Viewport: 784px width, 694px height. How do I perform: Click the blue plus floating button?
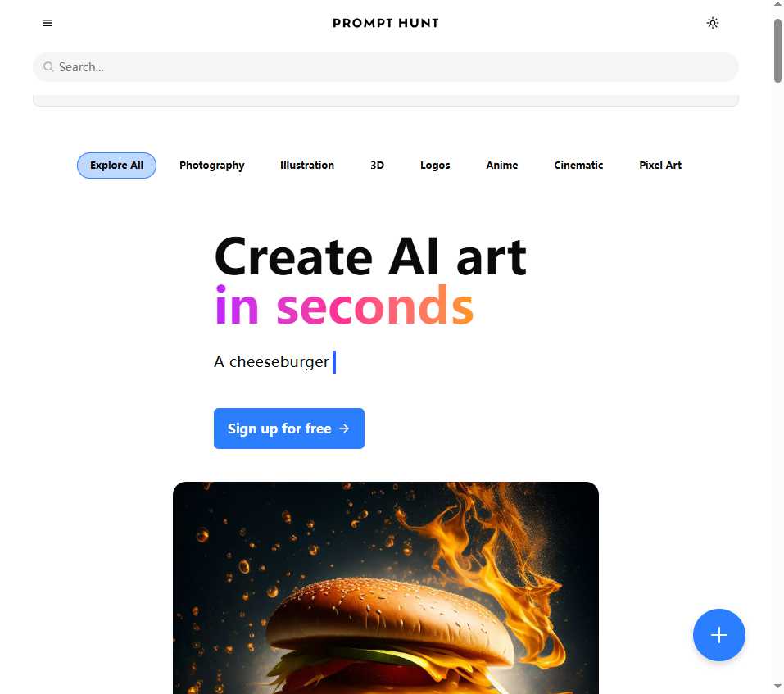coord(719,635)
